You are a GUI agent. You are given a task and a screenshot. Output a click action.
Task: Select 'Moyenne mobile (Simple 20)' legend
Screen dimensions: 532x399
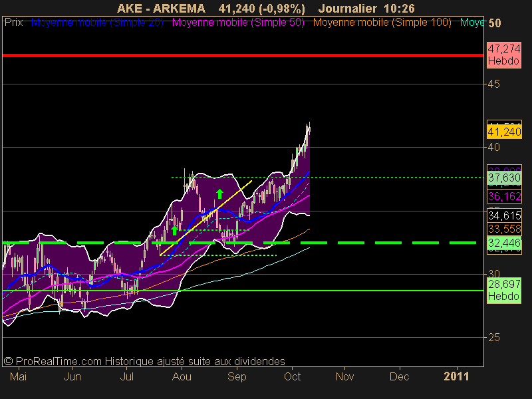(x=97, y=23)
